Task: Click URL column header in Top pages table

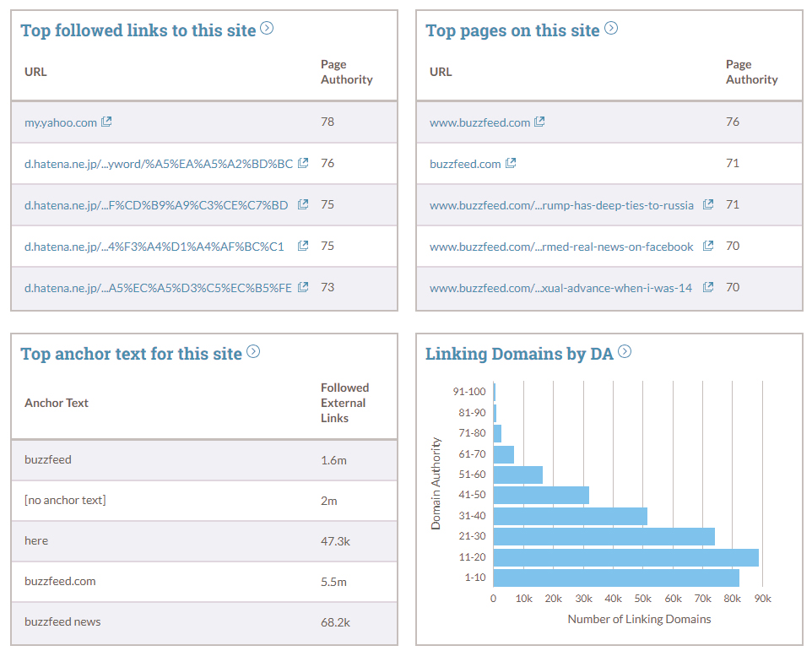Action: tap(441, 72)
